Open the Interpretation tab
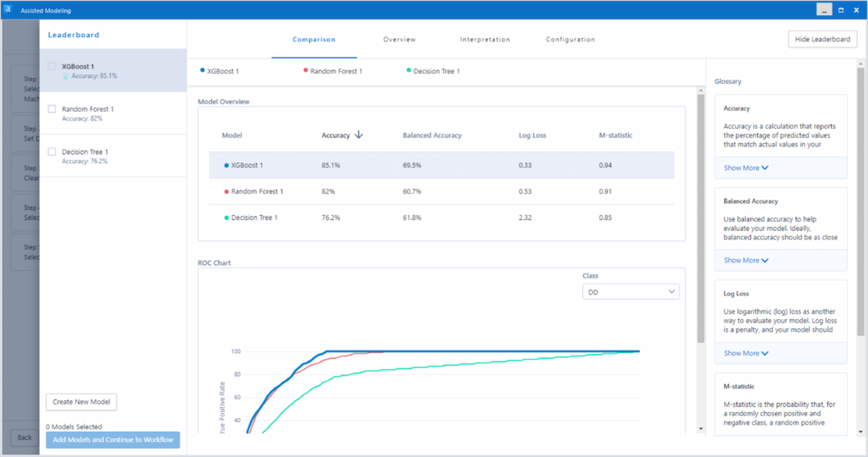The height and width of the screenshot is (457, 868). coord(485,39)
